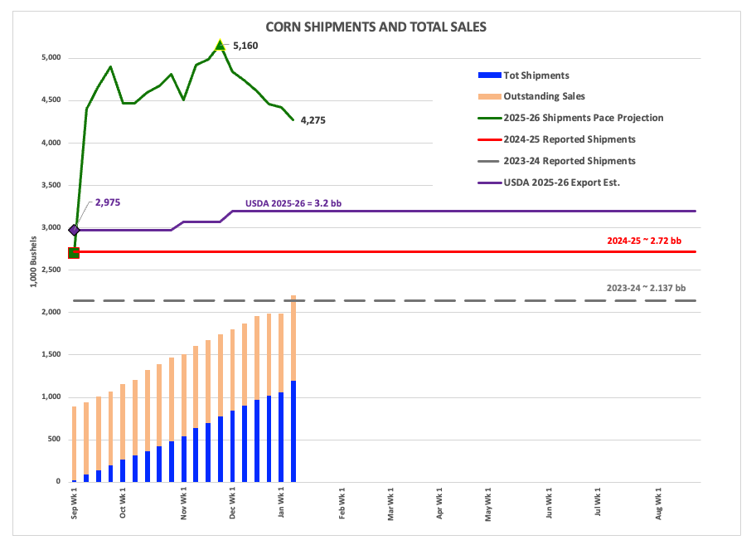Click the Sep Wk 1 axis label
The image size is (756, 545).
(75, 504)
